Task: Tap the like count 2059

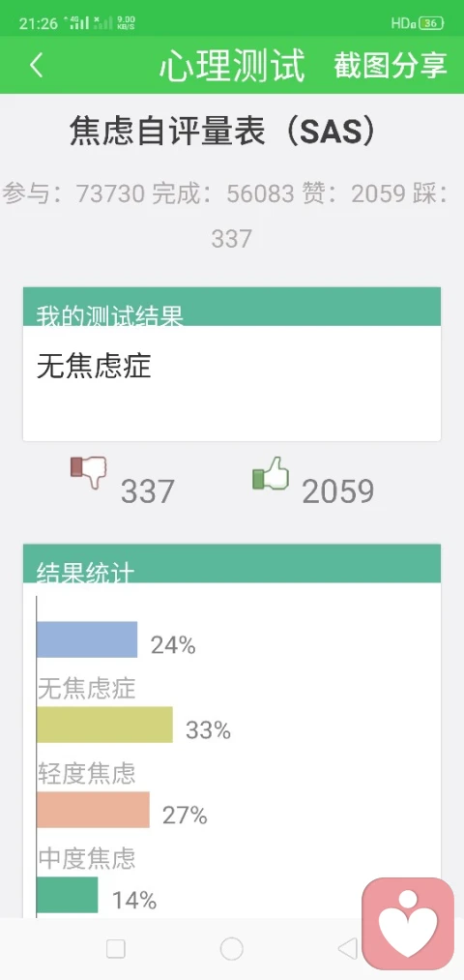Action: (x=338, y=491)
